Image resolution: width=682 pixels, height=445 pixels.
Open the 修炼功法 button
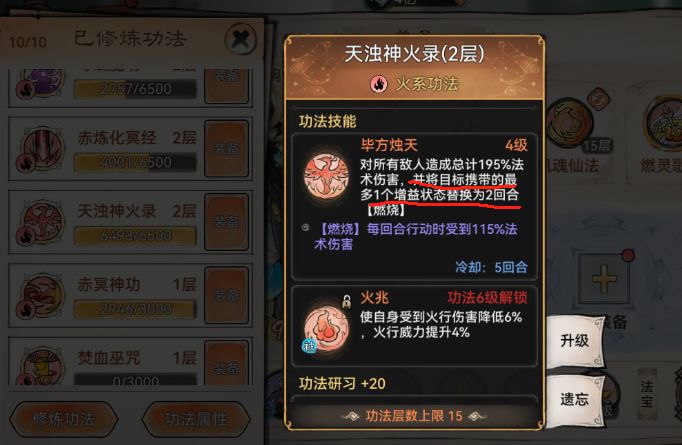64,419
